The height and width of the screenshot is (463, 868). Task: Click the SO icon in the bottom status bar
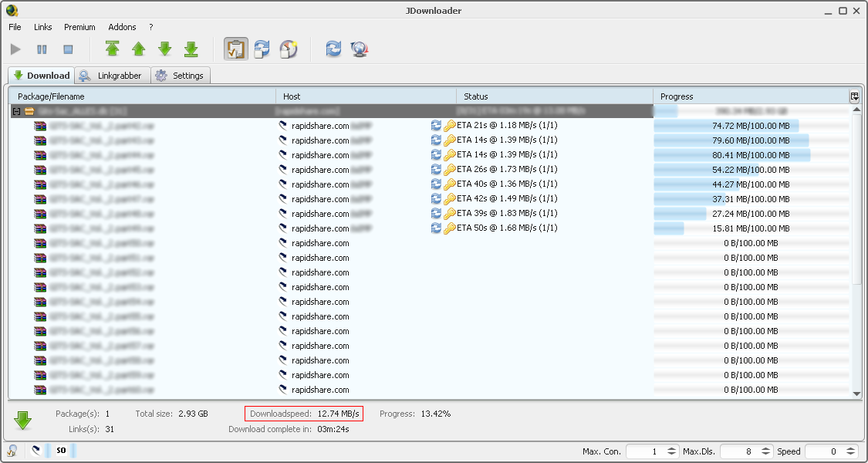click(x=61, y=451)
